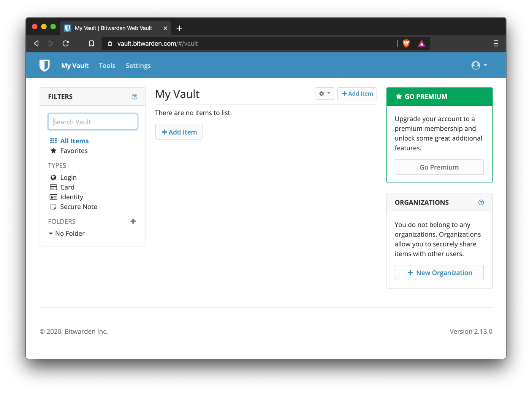The image size is (532, 393).
Task: Click the © 2020, Bitwarden Inc. text
Action: pos(74,331)
